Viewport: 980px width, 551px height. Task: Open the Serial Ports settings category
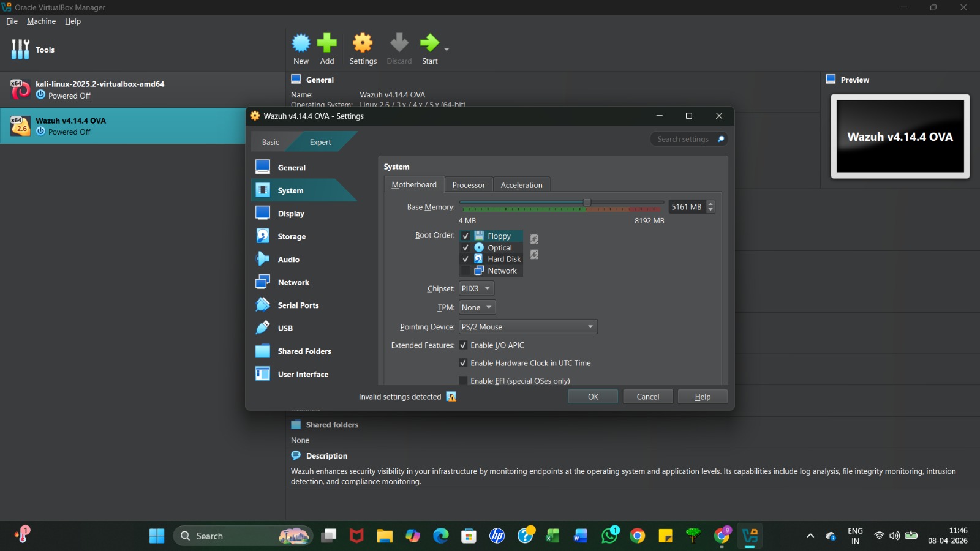304,305
